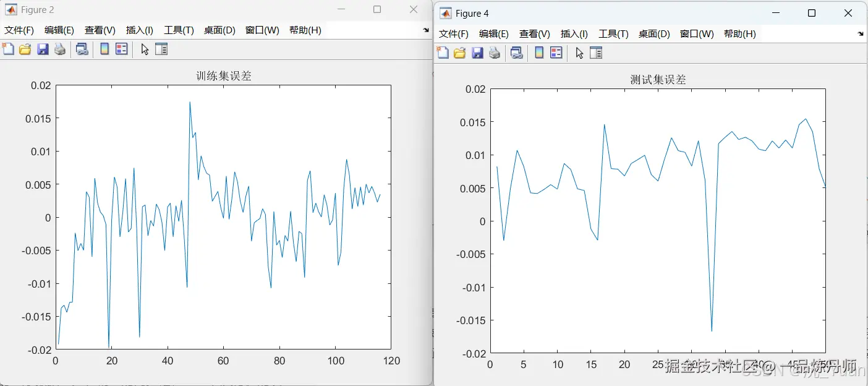Maximize the Figure 2 window

coord(377,9)
